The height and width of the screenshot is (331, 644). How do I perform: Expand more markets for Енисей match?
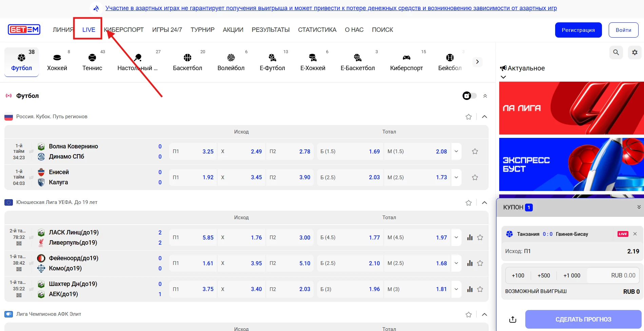tap(456, 177)
